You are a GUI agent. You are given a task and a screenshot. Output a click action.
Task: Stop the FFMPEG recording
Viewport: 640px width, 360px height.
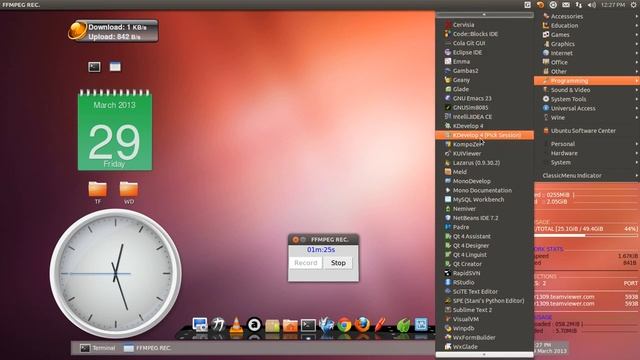coord(338,263)
